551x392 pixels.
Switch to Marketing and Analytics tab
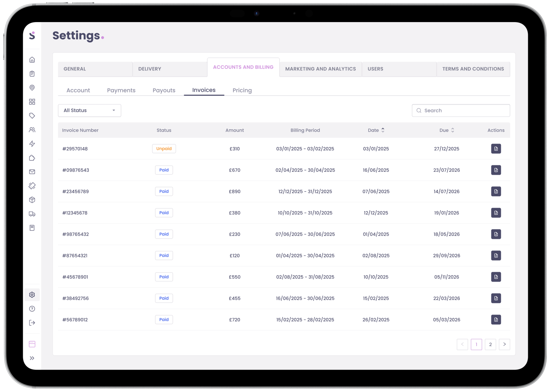point(321,69)
